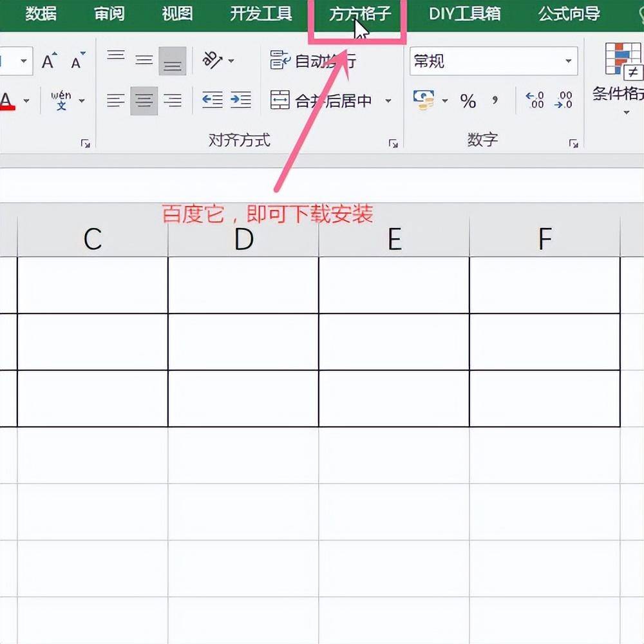
Task: Switch to the 公式向导 tab
Action: pos(569,14)
